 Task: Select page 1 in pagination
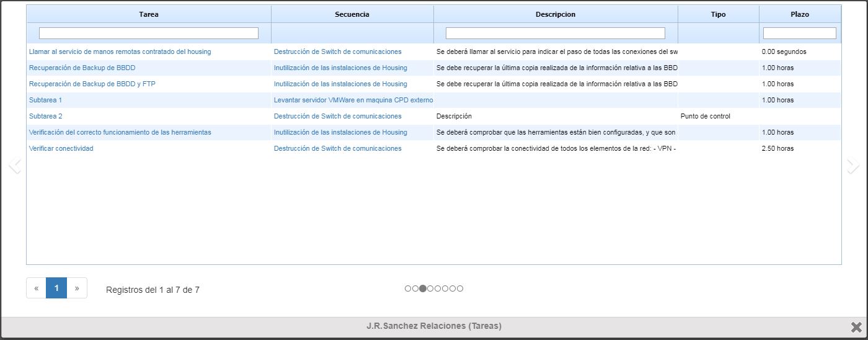click(56, 288)
